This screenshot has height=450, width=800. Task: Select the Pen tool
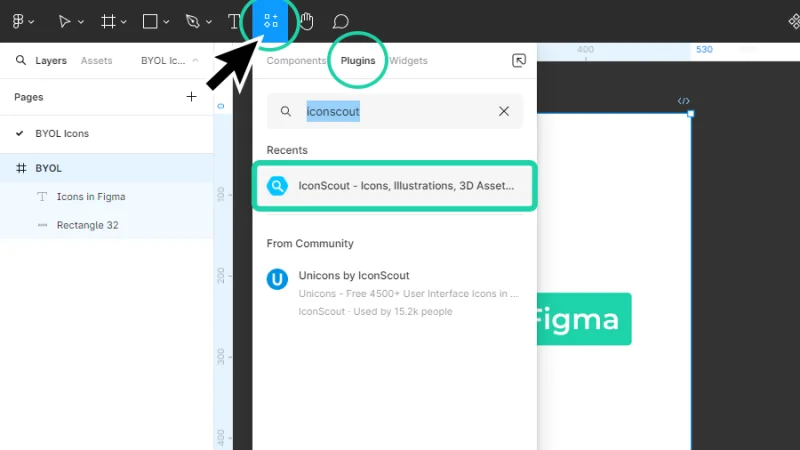192,21
